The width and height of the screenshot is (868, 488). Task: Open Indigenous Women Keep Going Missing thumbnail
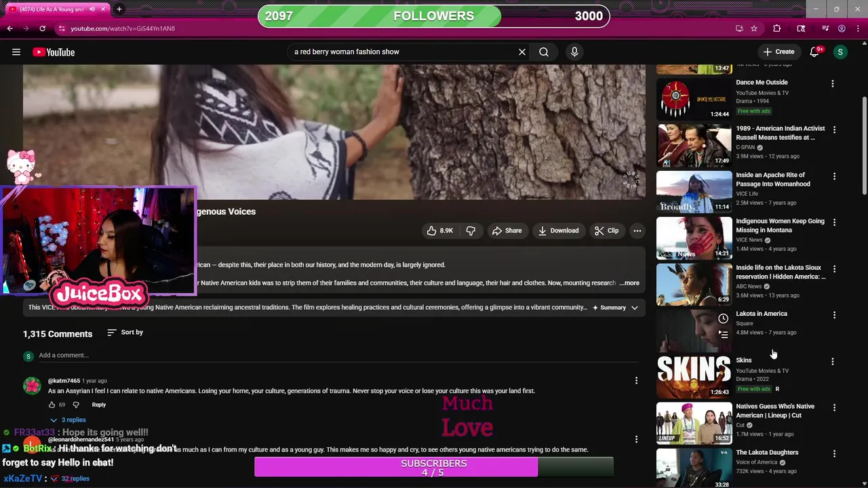pyautogui.click(x=694, y=238)
